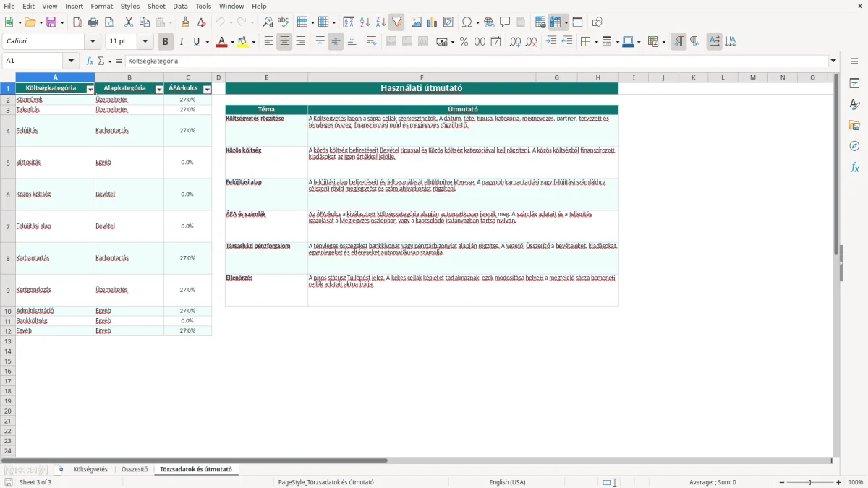Insert a hyperlink
Image resolution: width=868 pixels, height=488 pixels.
(x=489, y=22)
